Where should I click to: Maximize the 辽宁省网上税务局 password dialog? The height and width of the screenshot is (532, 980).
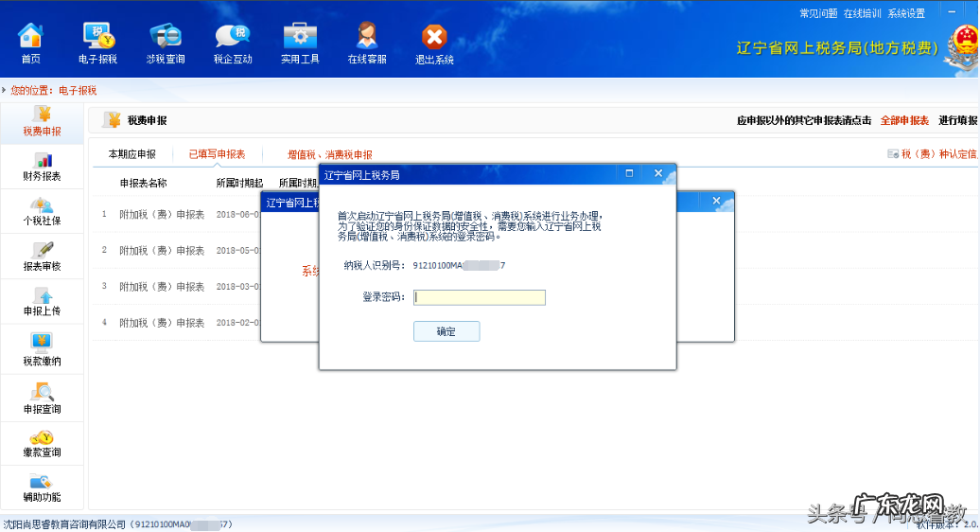[x=629, y=173]
